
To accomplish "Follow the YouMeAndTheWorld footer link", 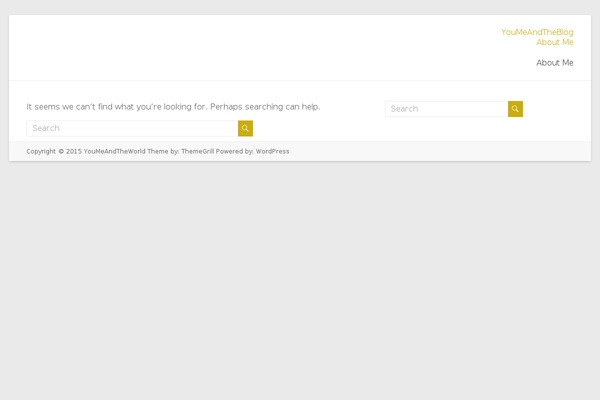I will pos(114,152).
